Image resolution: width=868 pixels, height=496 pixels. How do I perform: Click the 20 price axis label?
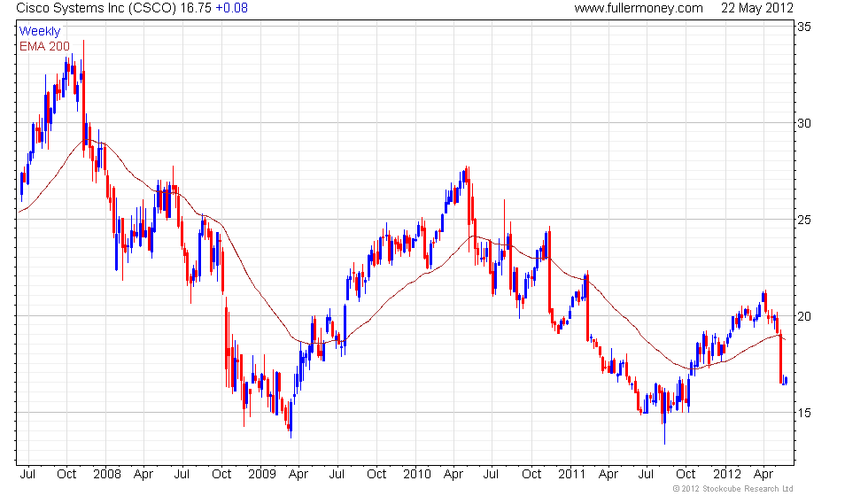point(804,316)
